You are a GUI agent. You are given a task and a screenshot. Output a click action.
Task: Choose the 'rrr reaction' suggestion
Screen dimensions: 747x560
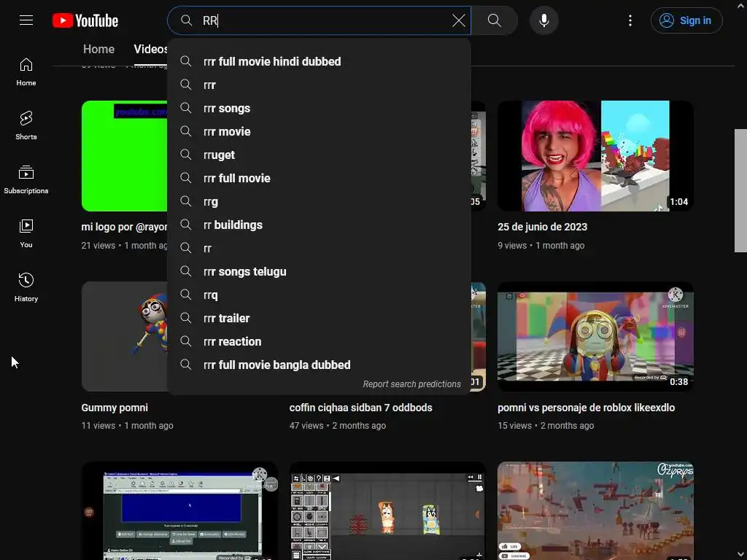click(x=320, y=341)
